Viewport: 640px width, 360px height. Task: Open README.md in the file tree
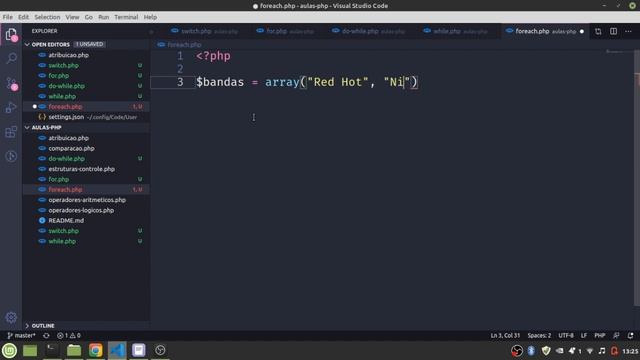(x=86, y=220)
